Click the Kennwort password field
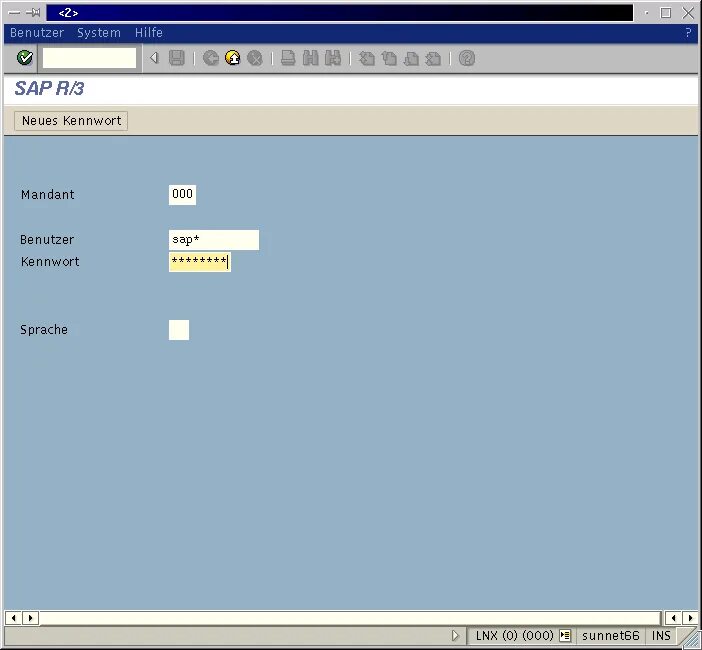702x650 pixels. click(200, 262)
